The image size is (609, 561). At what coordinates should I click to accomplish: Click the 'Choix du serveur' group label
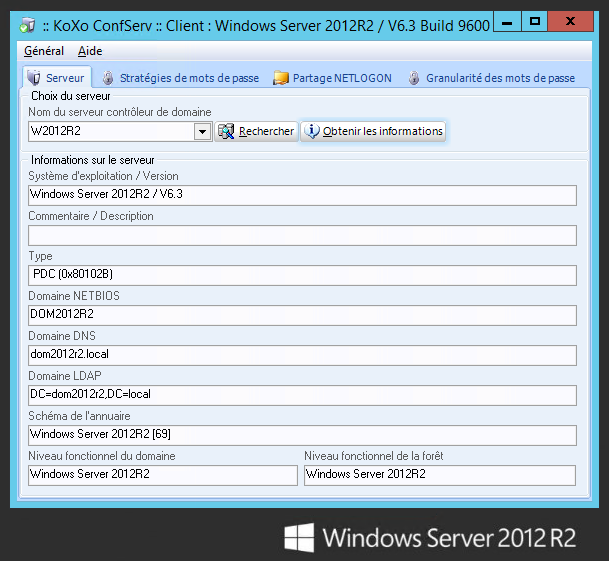(x=71, y=96)
